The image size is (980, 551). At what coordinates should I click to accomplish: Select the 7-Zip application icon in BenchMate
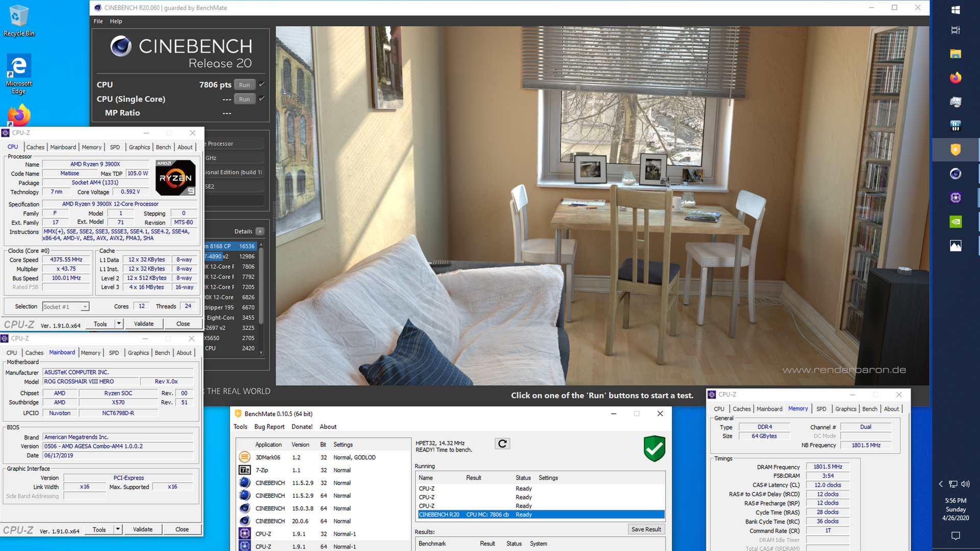click(244, 470)
